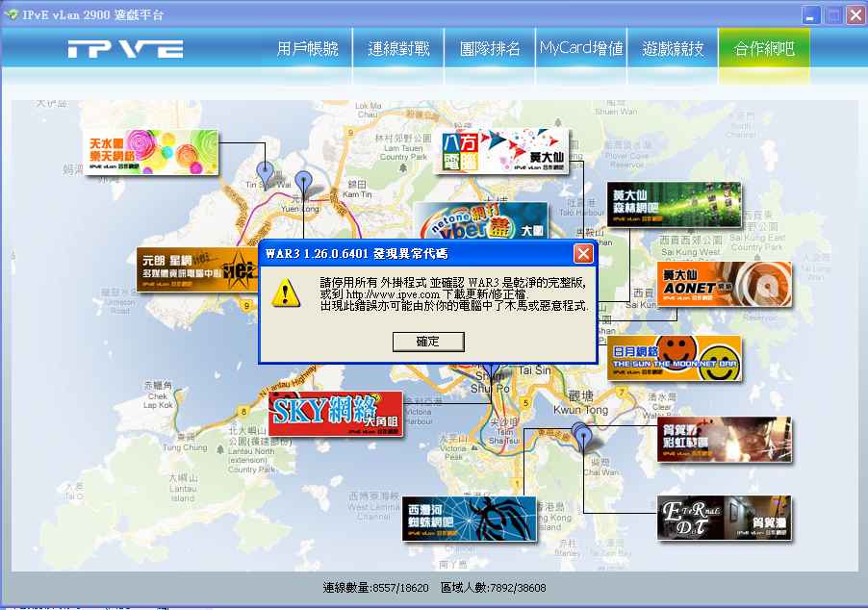Open the 黃大仙森林網吧 banner
Image resolution: width=868 pixels, height=610 pixels.
point(674,204)
